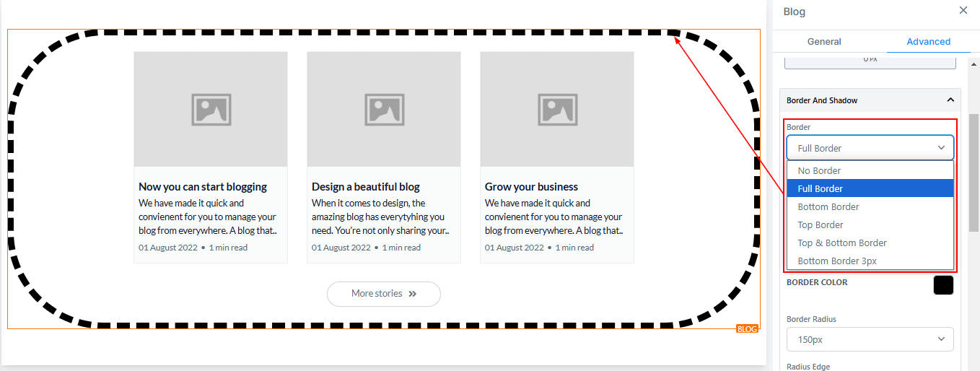Click the first blog post image placeholder
Viewport: 980px width, 371px height.
pos(211,109)
